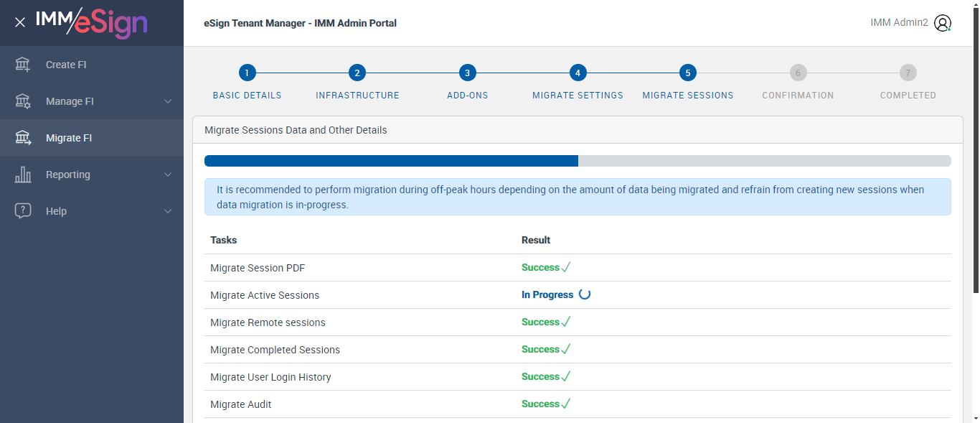Click the BASIC DETAILS step label
The image size is (980, 423).
click(247, 95)
